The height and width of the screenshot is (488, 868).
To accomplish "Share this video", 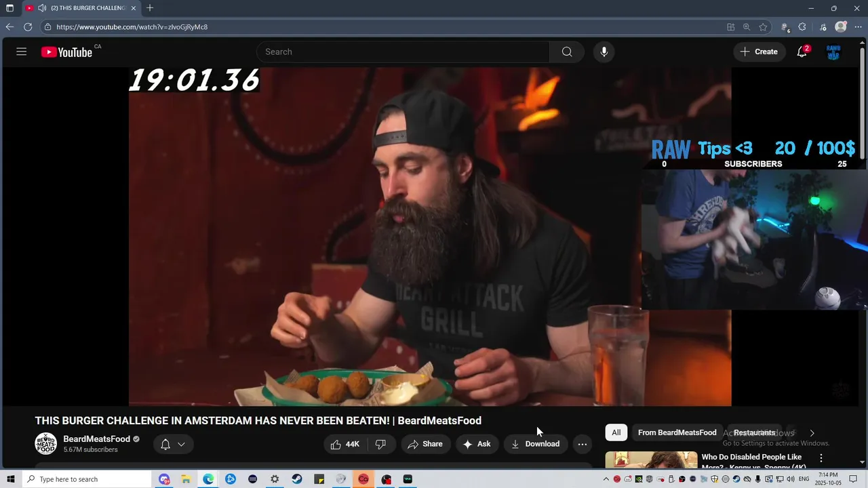I will 425,444.
